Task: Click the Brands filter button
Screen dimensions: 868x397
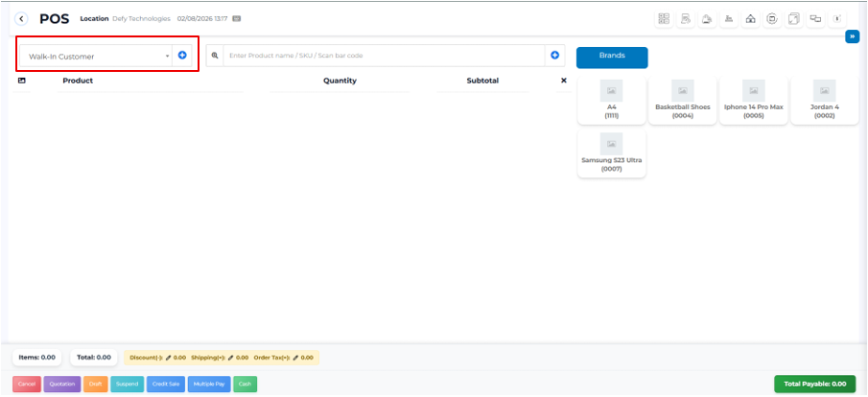Action: tap(612, 57)
